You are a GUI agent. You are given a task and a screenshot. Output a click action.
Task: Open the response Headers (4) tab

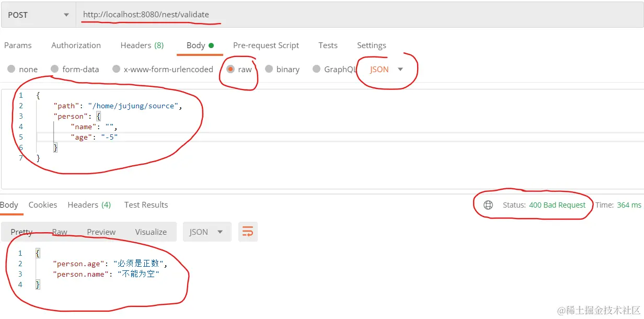[89, 205]
